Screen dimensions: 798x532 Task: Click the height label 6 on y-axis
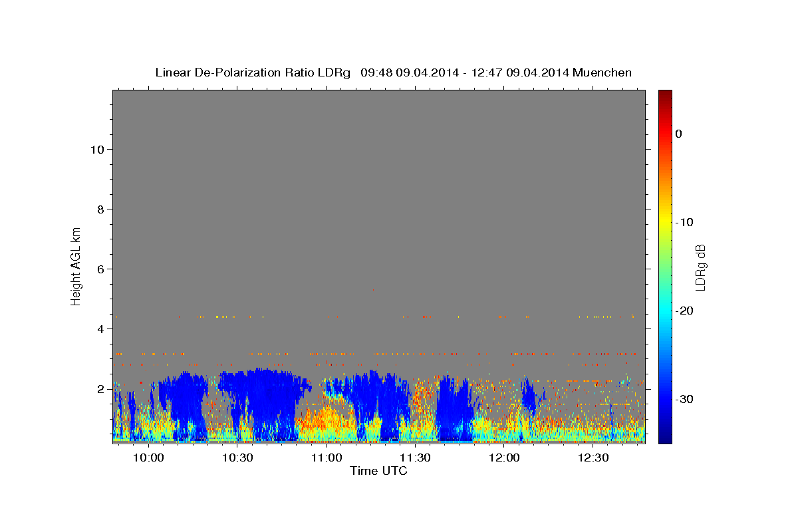point(99,269)
